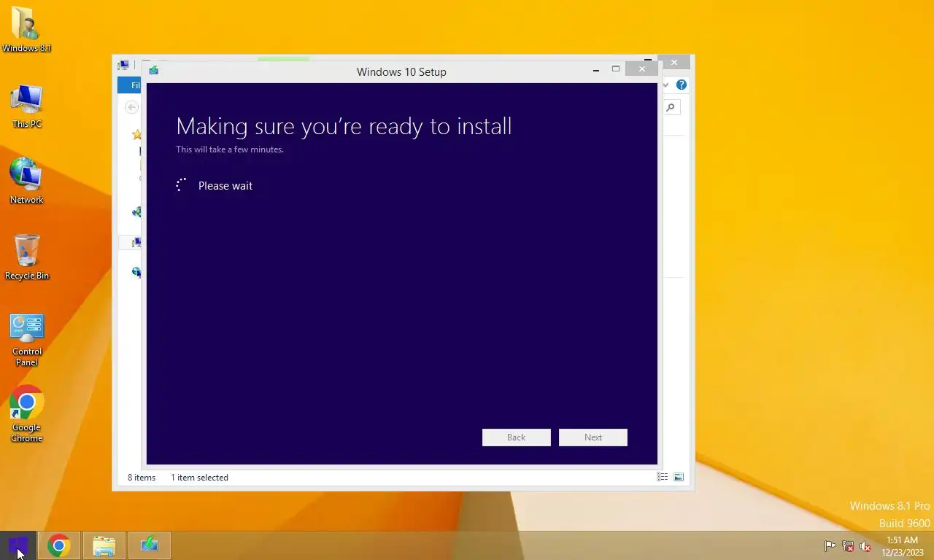This screenshot has width=934, height=560.
Task: Open This PC desktop icon
Action: [x=26, y=106]
